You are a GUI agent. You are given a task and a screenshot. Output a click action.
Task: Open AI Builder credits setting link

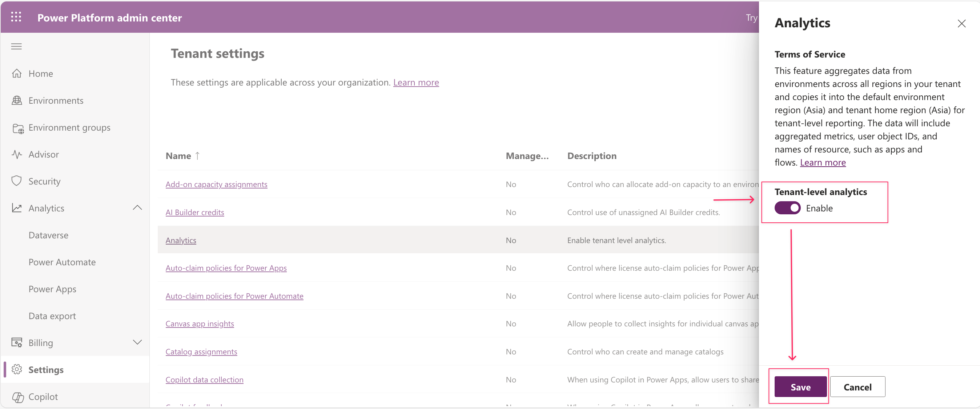pyautogui.click(x=195, y=212)
